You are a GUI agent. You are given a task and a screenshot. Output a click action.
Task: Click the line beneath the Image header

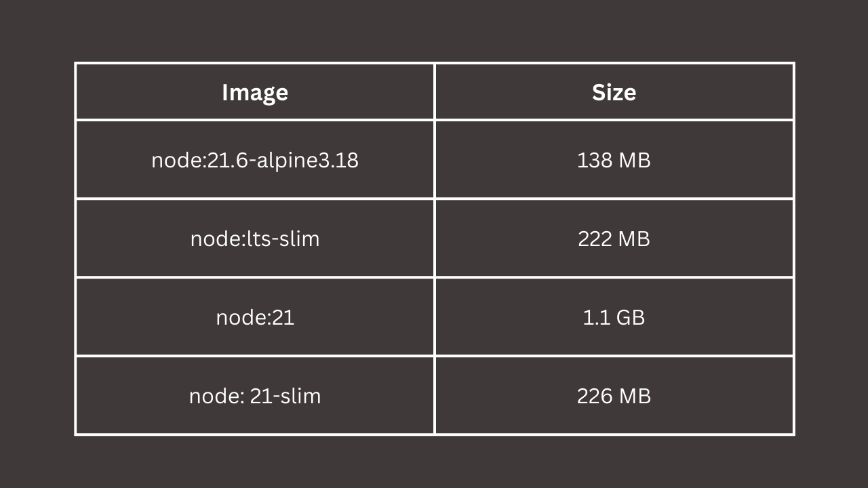pyautogui.click(x=255, y=120)
